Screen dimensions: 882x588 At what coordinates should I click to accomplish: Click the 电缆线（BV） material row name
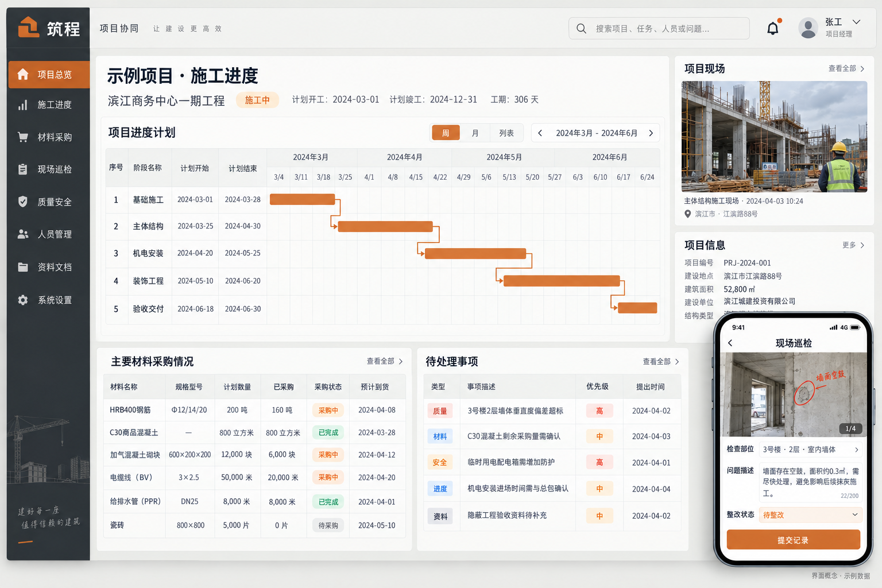(131, 477)
